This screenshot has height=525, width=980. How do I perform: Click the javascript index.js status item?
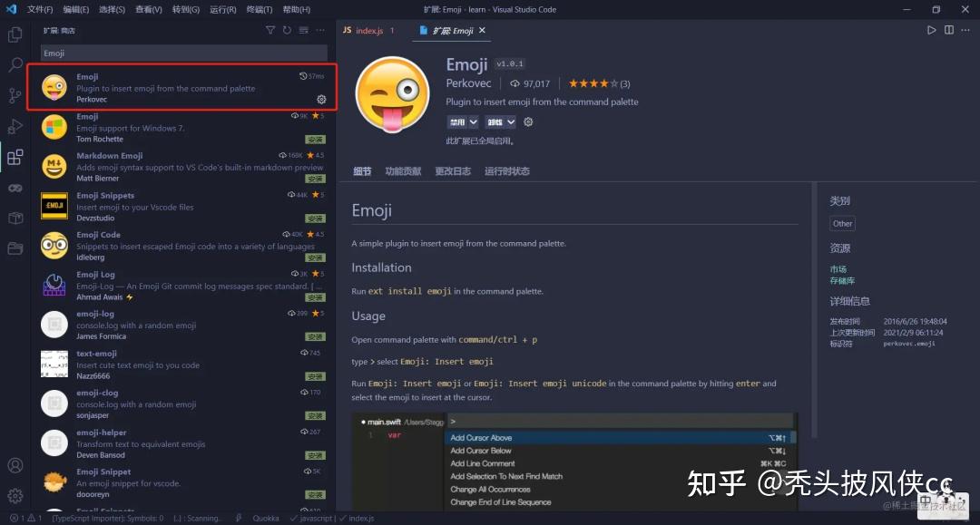pos(332,518)
